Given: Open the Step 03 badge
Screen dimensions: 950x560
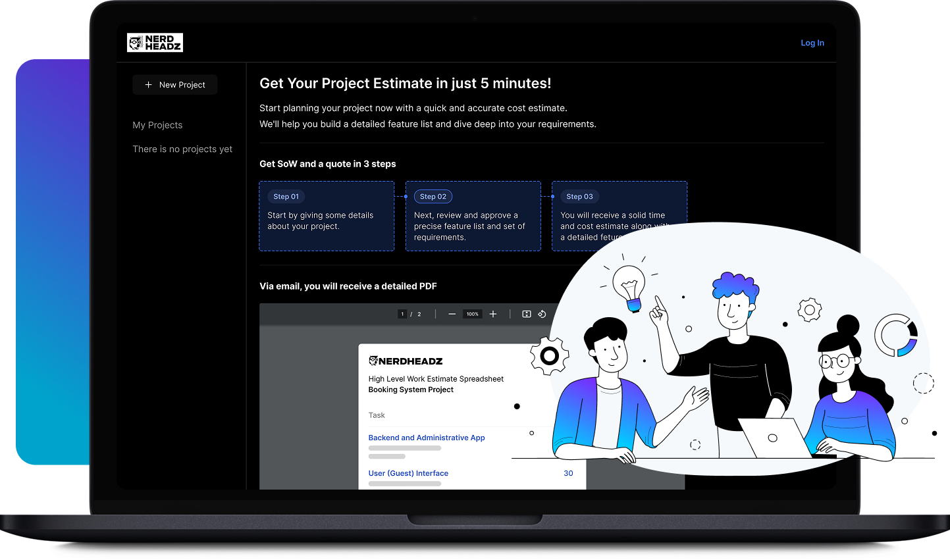Looking at the screenshot, I should tap(579, 197).
